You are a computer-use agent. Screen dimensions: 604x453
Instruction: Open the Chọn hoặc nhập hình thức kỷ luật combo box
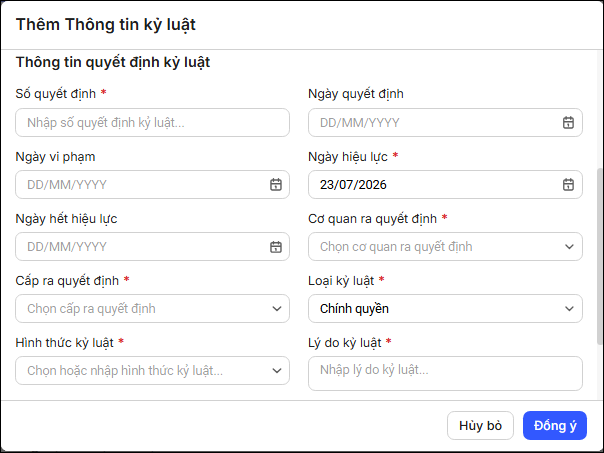coord(153,371)
